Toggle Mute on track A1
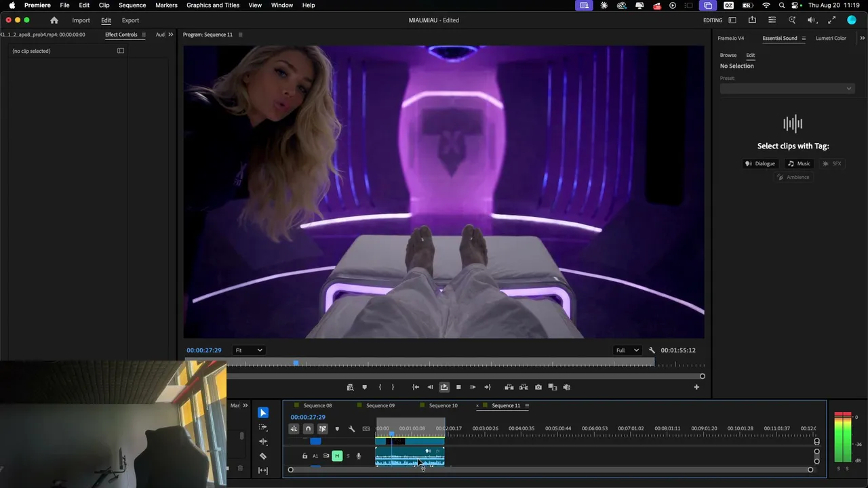Viewport: 868px width, 488px height. click(337, 456)
